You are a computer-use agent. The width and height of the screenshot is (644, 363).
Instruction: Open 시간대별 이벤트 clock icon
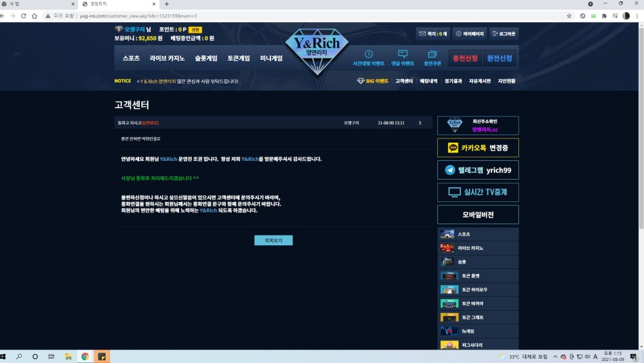click(368, 58)
